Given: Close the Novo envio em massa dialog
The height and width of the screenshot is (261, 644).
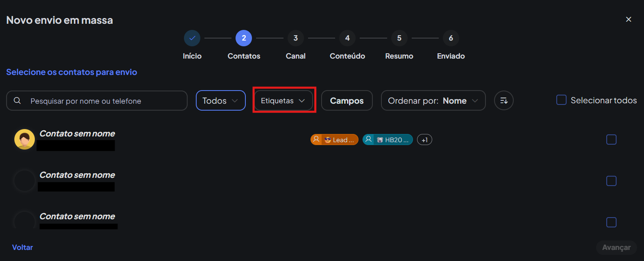Looking at the screenshot, I should click(628, 19).
